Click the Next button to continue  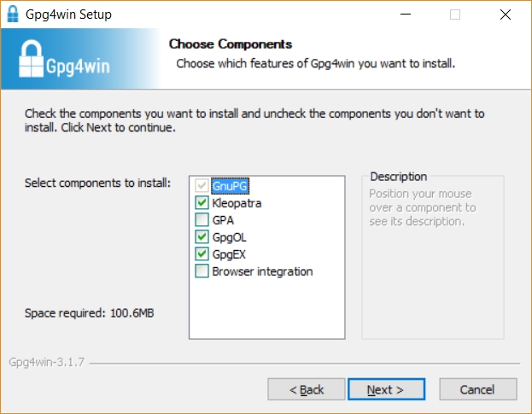pos(384,389)
